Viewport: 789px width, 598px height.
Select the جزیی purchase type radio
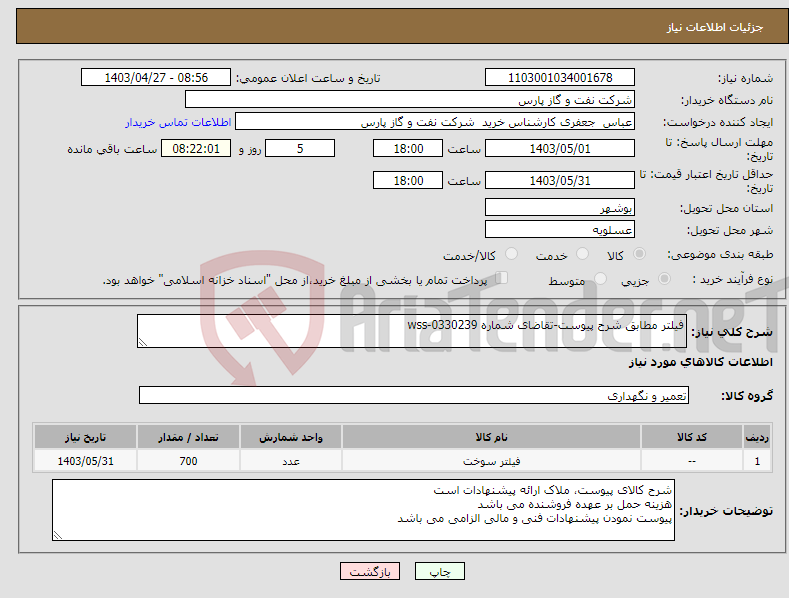pos(664,279)
